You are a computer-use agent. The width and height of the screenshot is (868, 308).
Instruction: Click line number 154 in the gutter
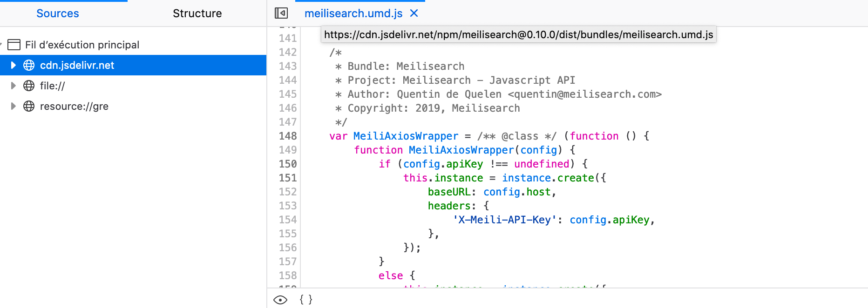(x=287, y=220)
